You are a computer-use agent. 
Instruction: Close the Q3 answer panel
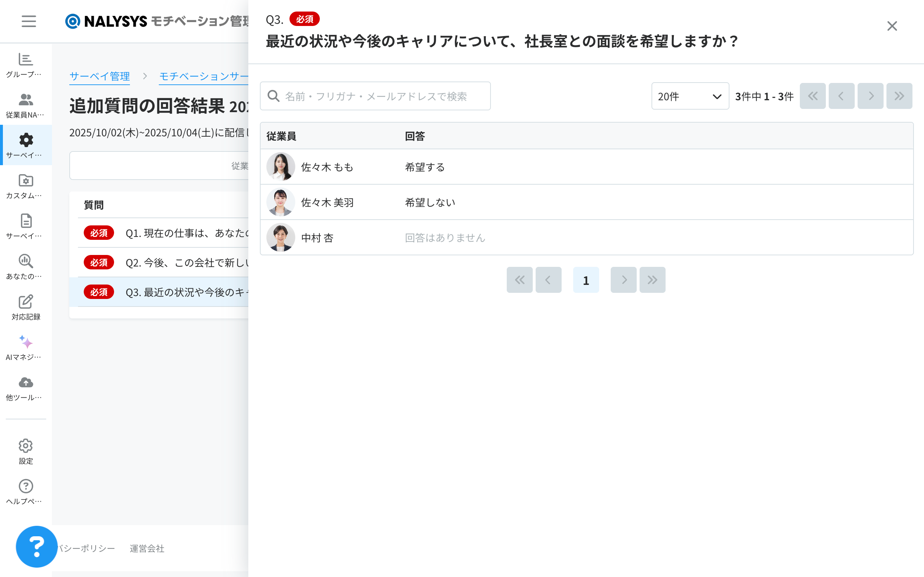coord(892,26)
